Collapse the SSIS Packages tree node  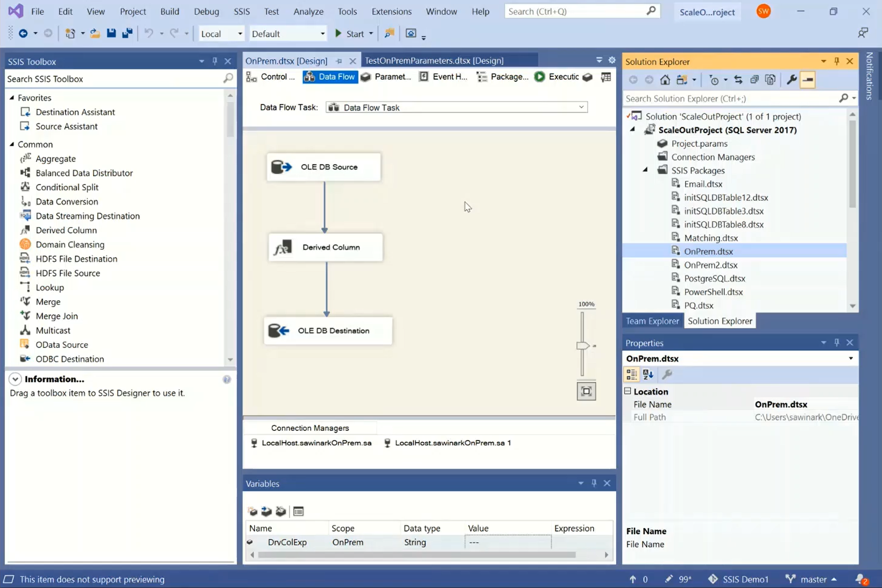(645, 170)
